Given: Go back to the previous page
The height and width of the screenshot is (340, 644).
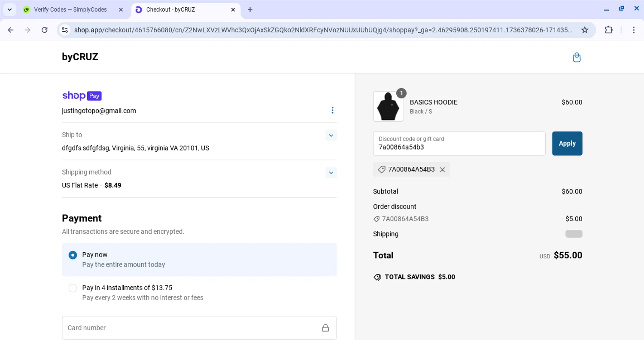Looking at the screenshot, I should 11,30.
